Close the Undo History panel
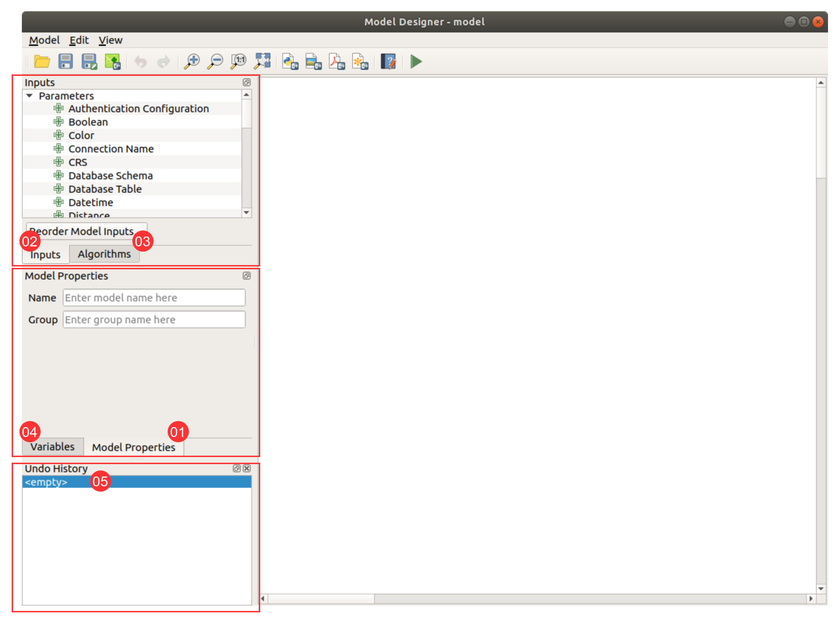 [x=247, y=468]
